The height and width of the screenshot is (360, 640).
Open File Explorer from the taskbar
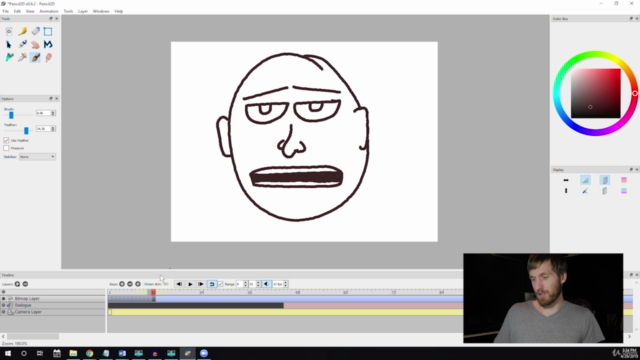(73, 353)
